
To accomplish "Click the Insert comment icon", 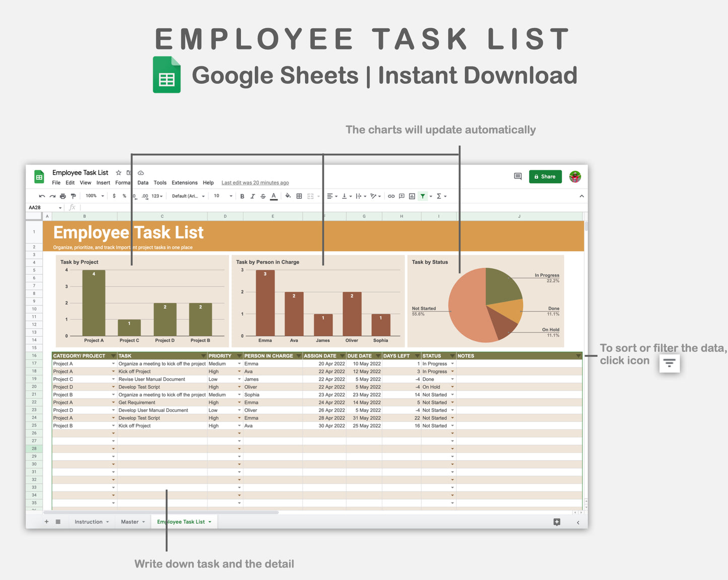I will pos(402,196).
